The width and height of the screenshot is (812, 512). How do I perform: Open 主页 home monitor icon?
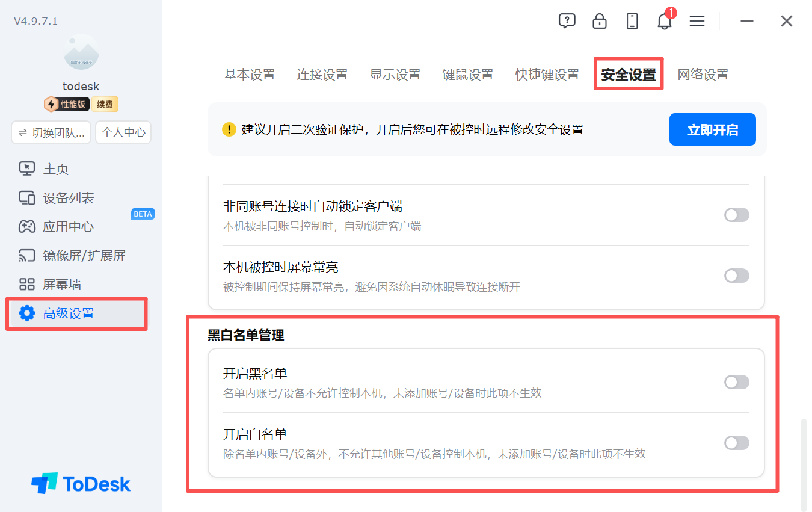27,169
